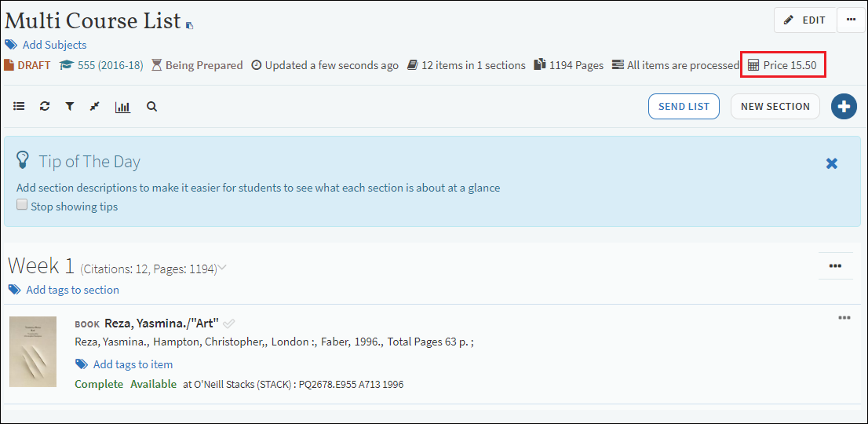The width and height of the screenshot is (868, 424).
Task: Click the 555 (2016-18) course link
Action: point(110,65)
